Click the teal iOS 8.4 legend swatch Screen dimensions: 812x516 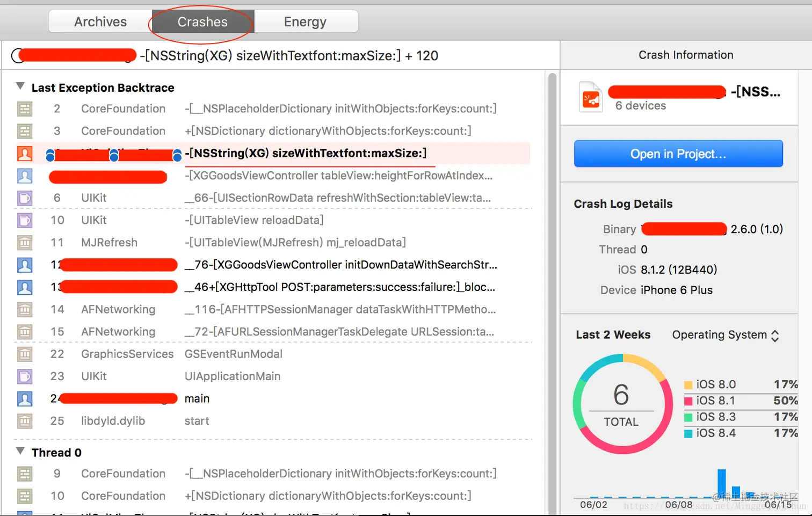coord(688,433)
